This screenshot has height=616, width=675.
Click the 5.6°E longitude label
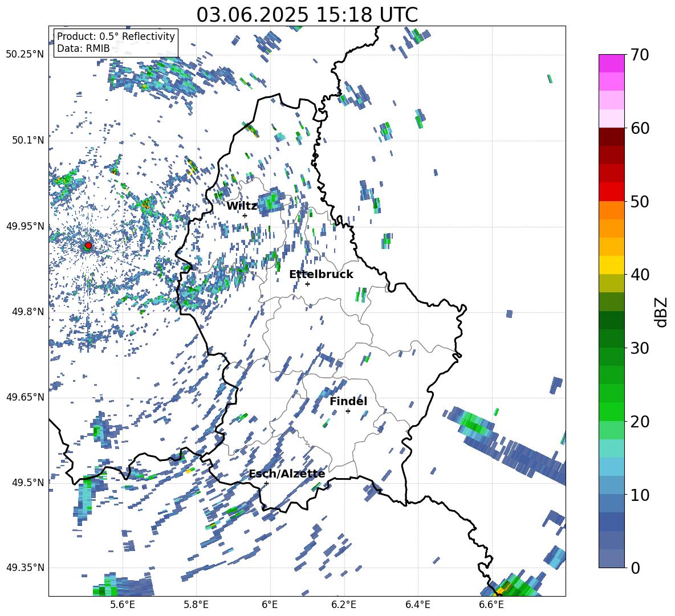pyautogui.click(x=122, y=605)
